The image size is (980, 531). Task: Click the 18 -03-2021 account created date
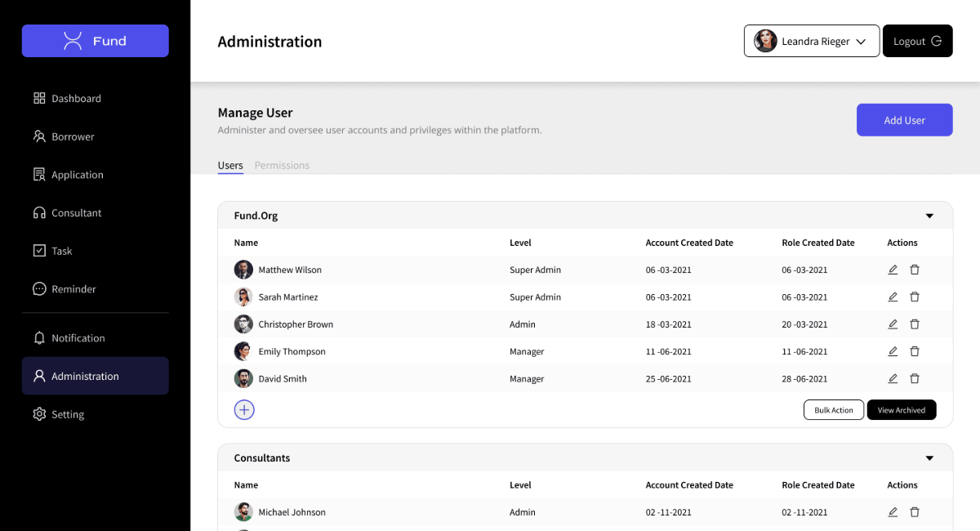(x=668, y=324)
